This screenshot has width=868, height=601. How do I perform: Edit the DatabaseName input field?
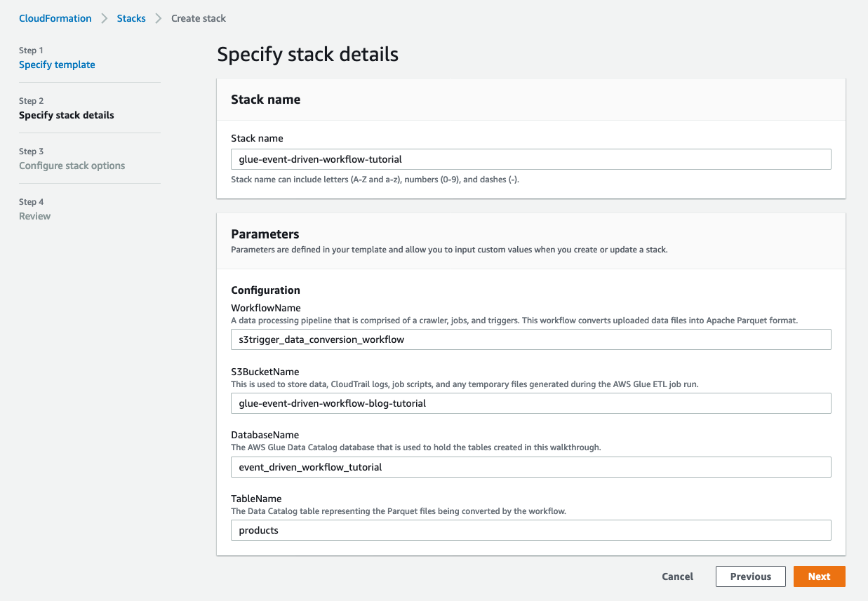(530, 467)
